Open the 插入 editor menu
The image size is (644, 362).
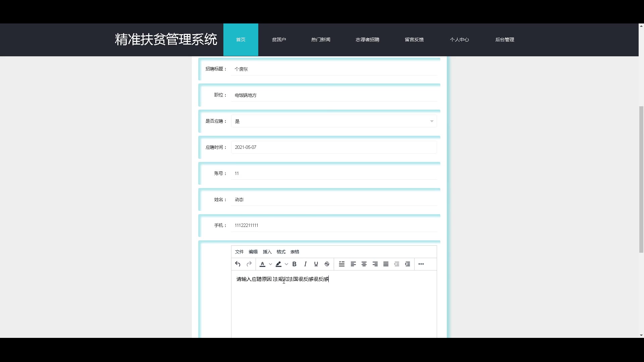[267, 252]
